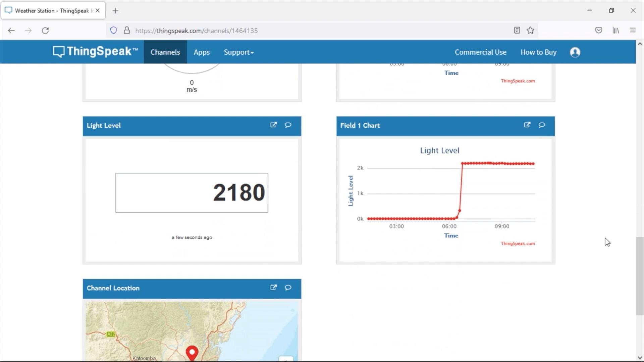The image size is (644, 362).
Task: Click Channel Location external link icon
Action: coord(274,288)
